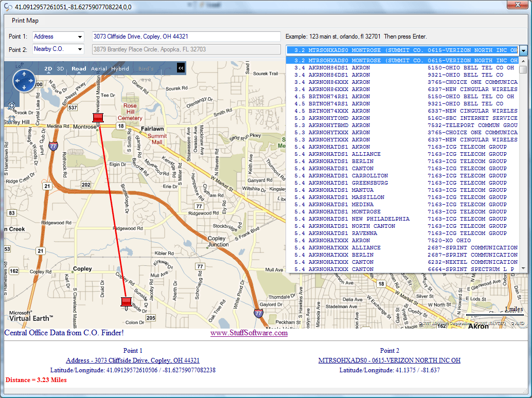Select AKRNOH86DS1 AKRON 9321-OHIO BELL row

click(403, 75)
